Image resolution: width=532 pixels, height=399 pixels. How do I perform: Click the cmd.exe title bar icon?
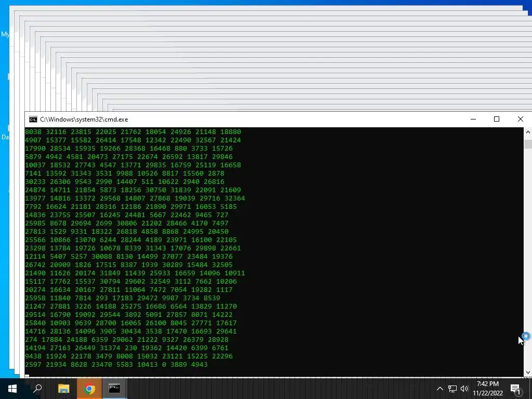tap(33, 119)
